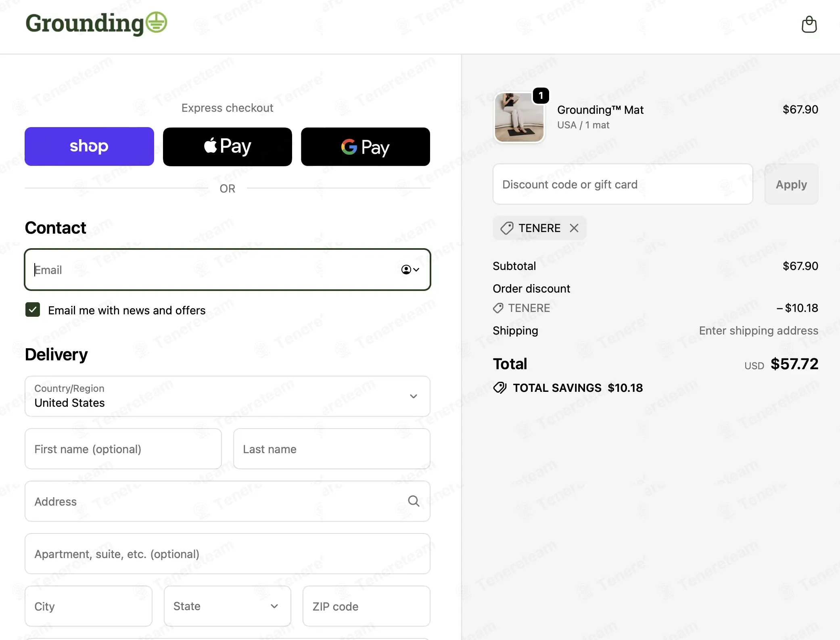This screenshot has width=840, height=640.
Task: Click the TENERE tag icon in discount chip
Action: pyautogui.click(x=507, y=228)
